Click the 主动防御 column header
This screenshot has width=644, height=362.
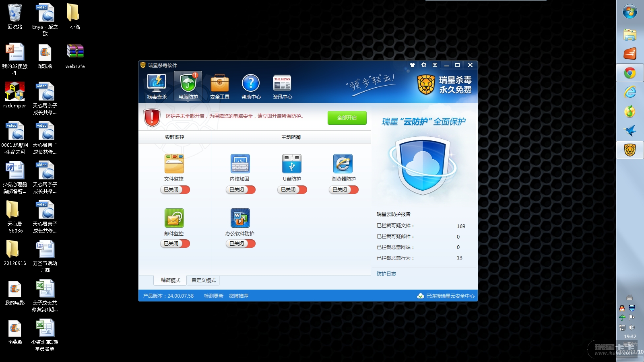tap(291, 137)
